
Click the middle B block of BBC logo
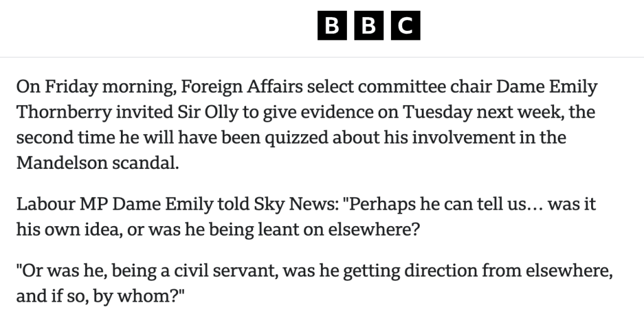(x=368, y=26)
